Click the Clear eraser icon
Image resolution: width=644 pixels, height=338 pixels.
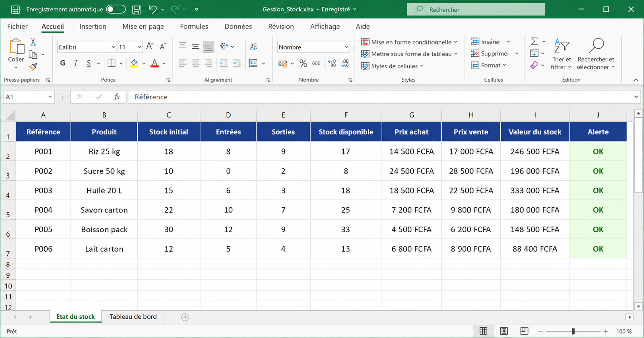[x=534, y=65]
